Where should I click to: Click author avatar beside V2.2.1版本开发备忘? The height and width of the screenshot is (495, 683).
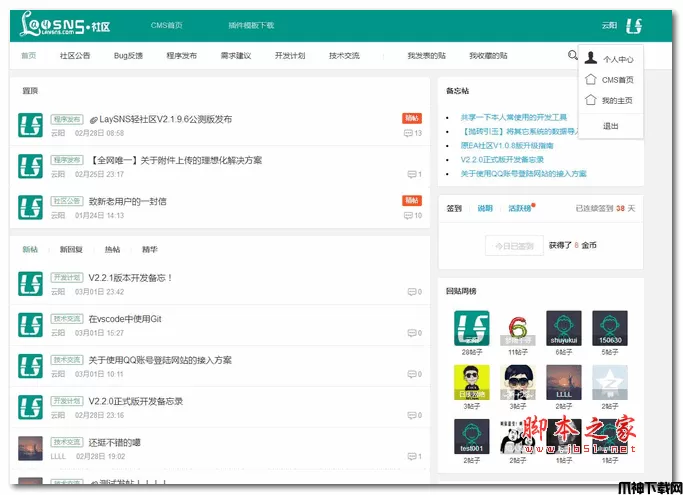click(x=30, y=285)
